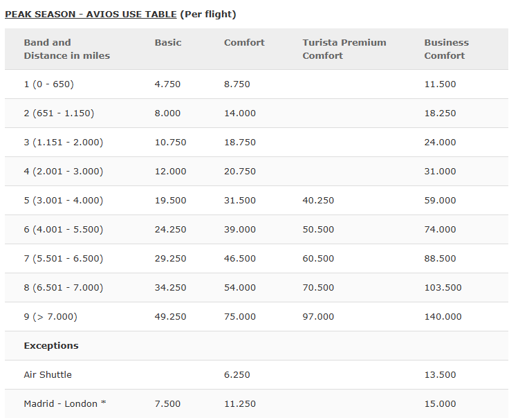Click the Band and Distance in miles header

coord(66,49)
